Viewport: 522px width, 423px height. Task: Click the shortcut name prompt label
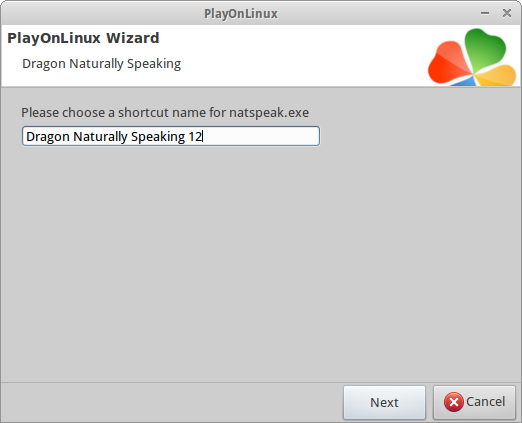click(165, 112)
